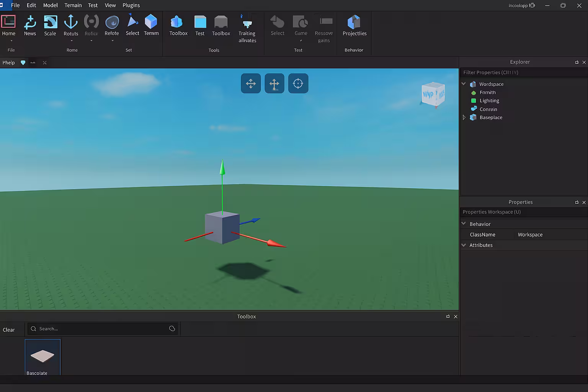Close the Explorer panel
Screen dimensions: 588x392
(x=584, y=62)
